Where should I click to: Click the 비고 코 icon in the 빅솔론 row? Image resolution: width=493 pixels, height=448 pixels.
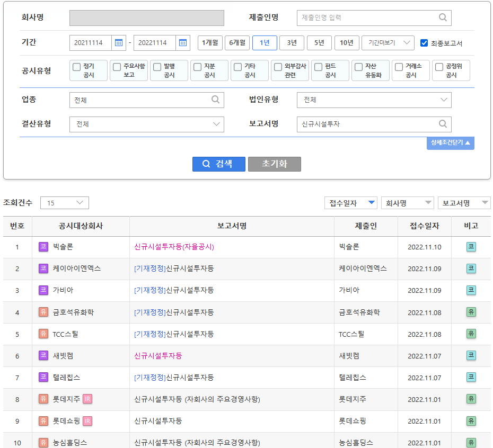(471, 247)
